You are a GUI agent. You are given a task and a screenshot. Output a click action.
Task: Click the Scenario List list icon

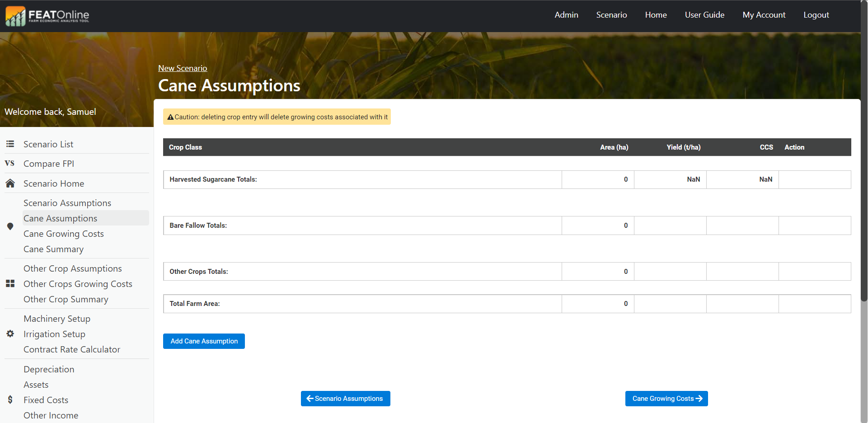tap(10, 144)
